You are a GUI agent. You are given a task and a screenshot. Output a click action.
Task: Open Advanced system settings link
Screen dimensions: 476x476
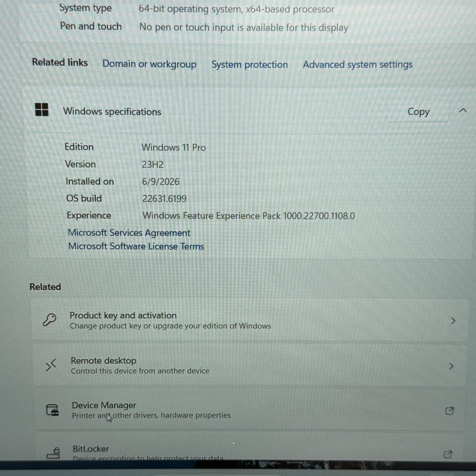[358, 65]
